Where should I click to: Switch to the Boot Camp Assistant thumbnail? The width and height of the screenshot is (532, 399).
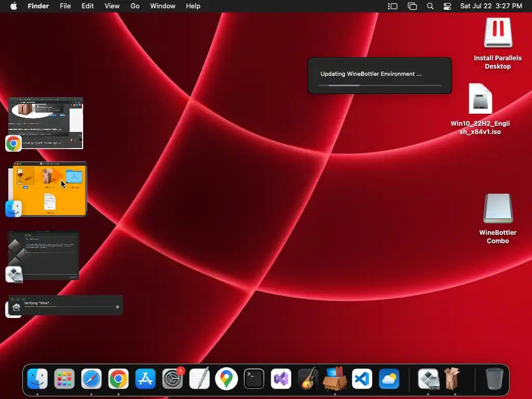tap(44, 256)
